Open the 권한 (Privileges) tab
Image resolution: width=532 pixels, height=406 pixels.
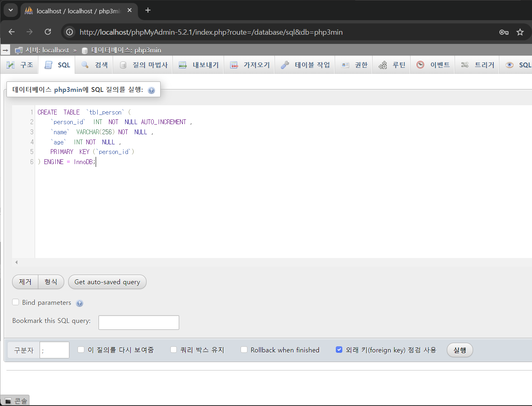(x=354, y=65)
